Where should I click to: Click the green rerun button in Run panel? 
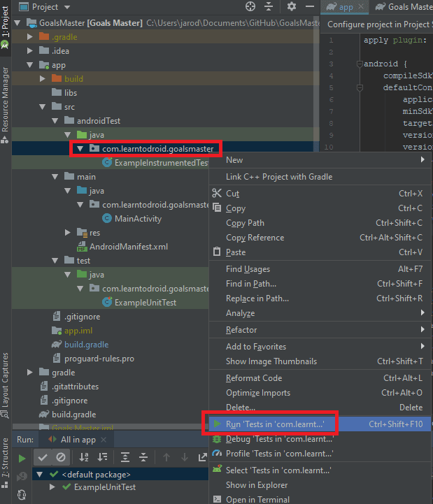(x=22, y=458)
